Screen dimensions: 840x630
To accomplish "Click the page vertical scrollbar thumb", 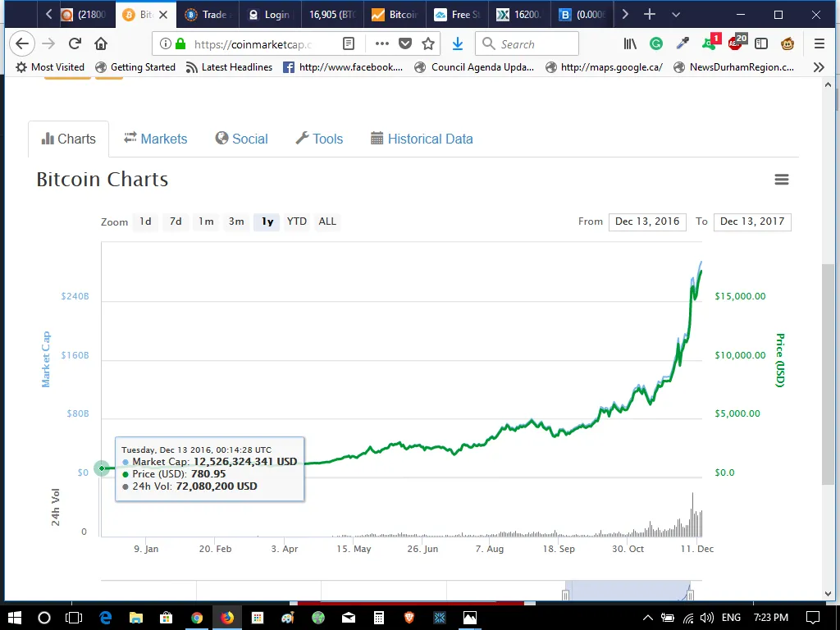I will [x=828, y=374].
